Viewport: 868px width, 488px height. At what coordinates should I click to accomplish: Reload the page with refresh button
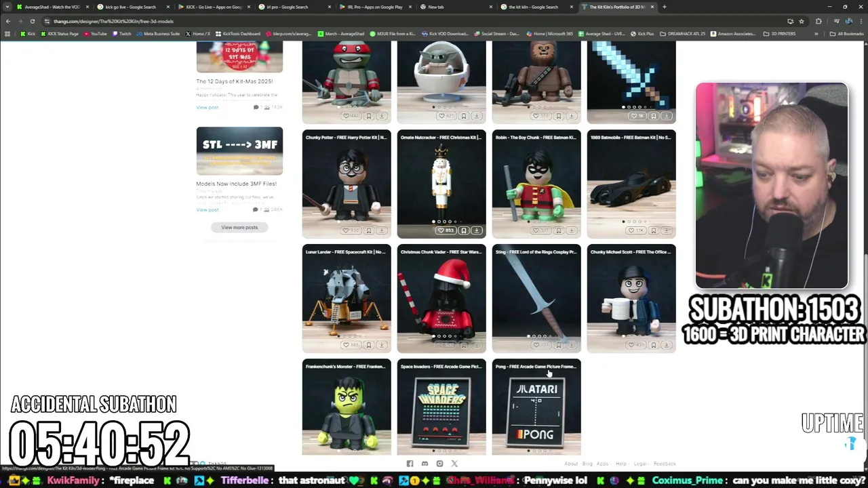32,21
